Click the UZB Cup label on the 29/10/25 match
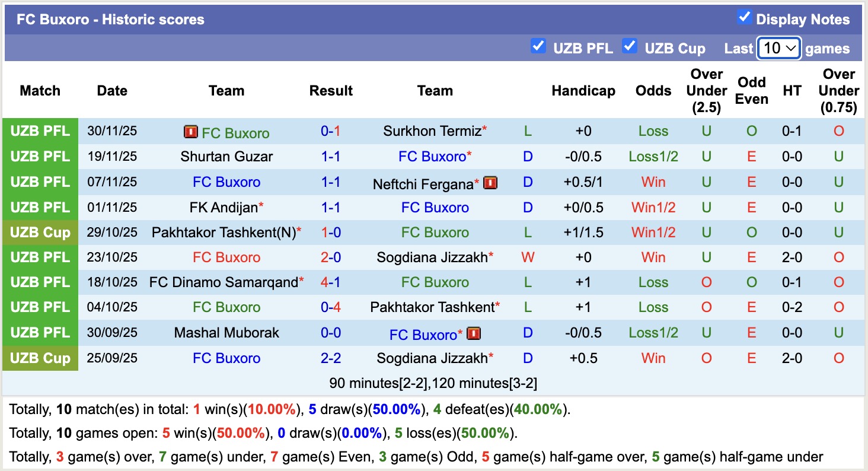 40,233
